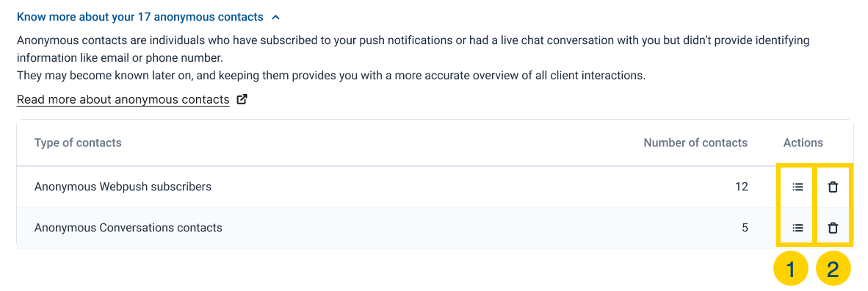Click the count 12 for Webpush subscribers

(x=742, y=187)
